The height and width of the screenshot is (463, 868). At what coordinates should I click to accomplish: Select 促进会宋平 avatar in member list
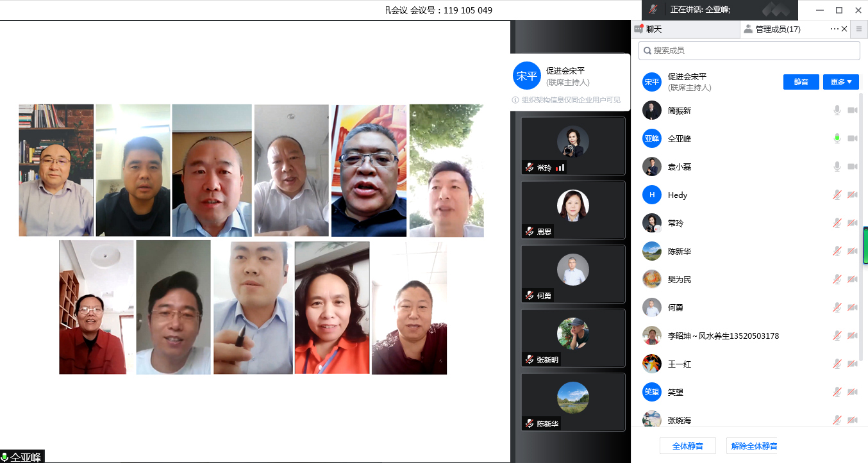(x=652, y=82)
